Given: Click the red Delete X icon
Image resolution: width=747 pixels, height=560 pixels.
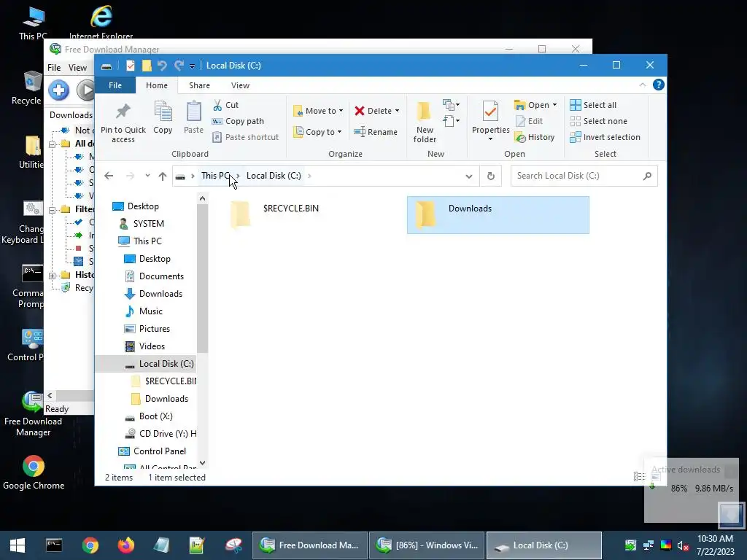Looking at the screenshot, I should point(359,111).
